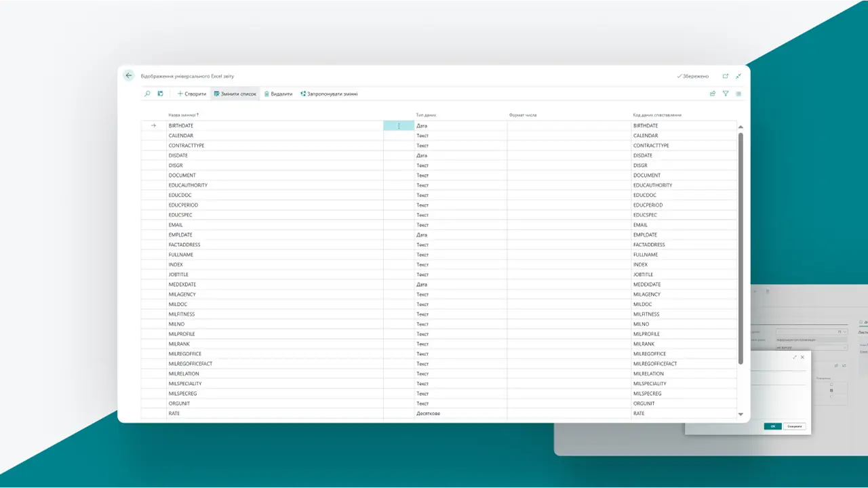Click the share icon in toolbar
The height and width of the screenshot is (488, 868).
point(712,94)
